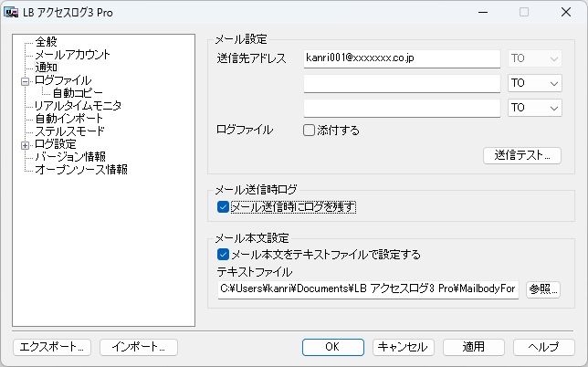The width and height of the screenshot is (588, 367).
Task: Open ステルスモード settings
Action: [69, 131]
